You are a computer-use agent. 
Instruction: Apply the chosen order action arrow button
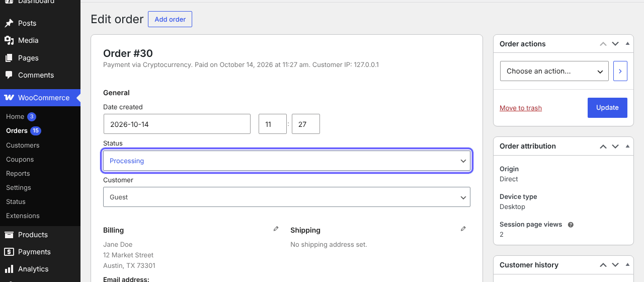[620, 71]
